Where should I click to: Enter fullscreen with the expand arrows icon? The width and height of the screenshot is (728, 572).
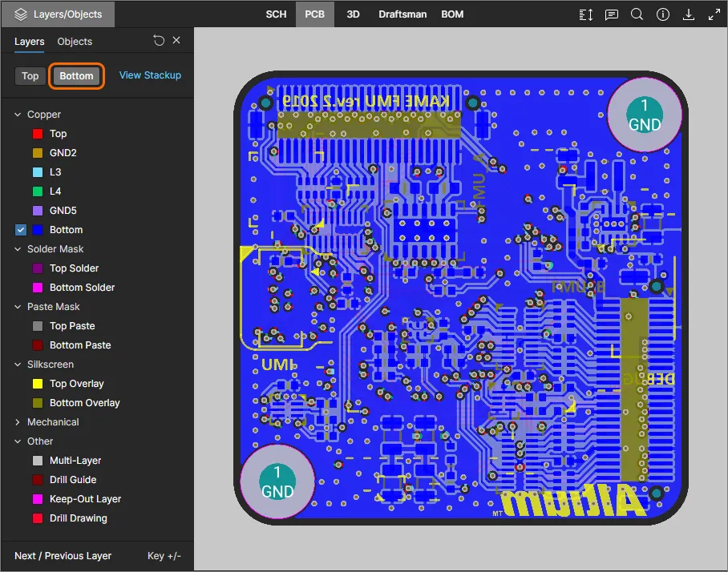714,14
